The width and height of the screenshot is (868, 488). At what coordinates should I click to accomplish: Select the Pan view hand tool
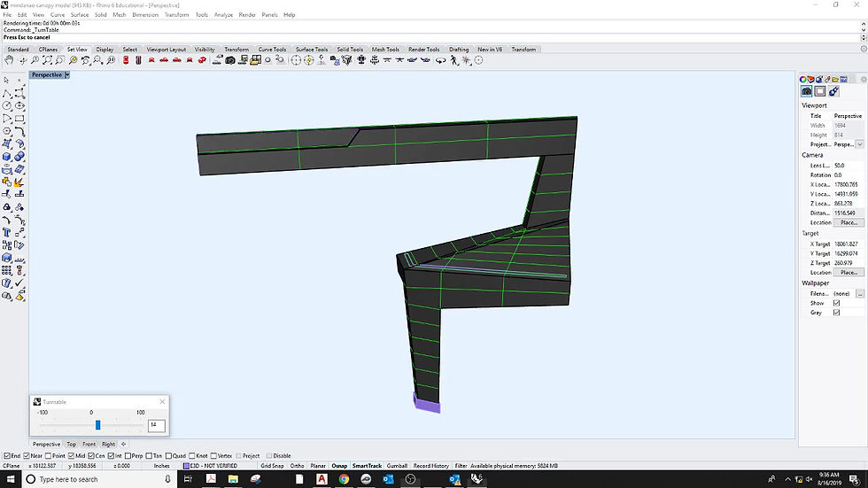[x=9, y=60]
